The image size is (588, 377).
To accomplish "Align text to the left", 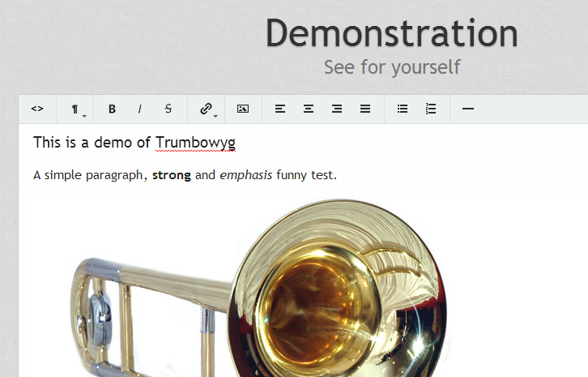I will pos(280,109).
